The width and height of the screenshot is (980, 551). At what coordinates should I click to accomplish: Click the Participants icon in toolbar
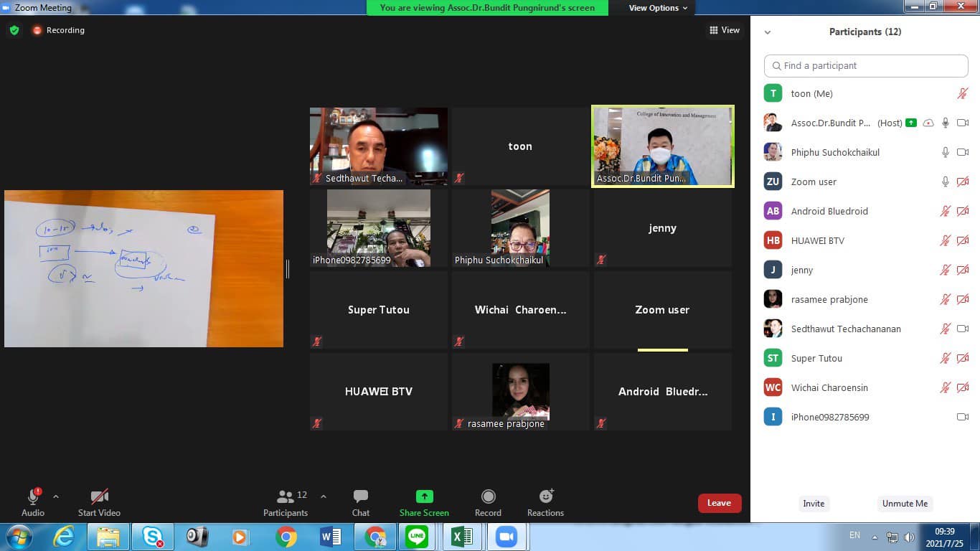(286, 496)
